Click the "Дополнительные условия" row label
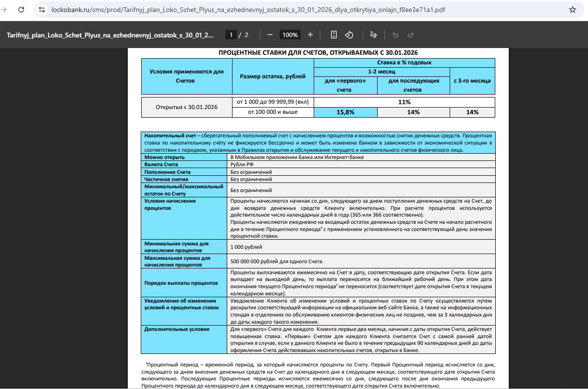This screenshot has width=588, height=389. (x=177, y=329)
